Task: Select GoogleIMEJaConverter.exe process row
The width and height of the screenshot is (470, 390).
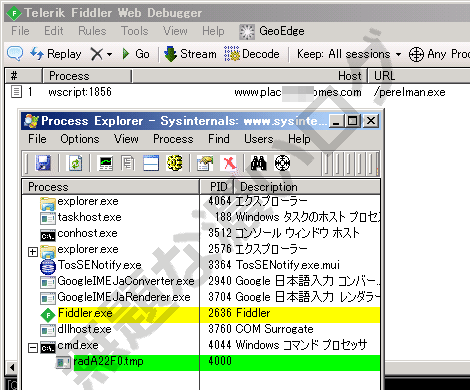Action: point(201,281)
